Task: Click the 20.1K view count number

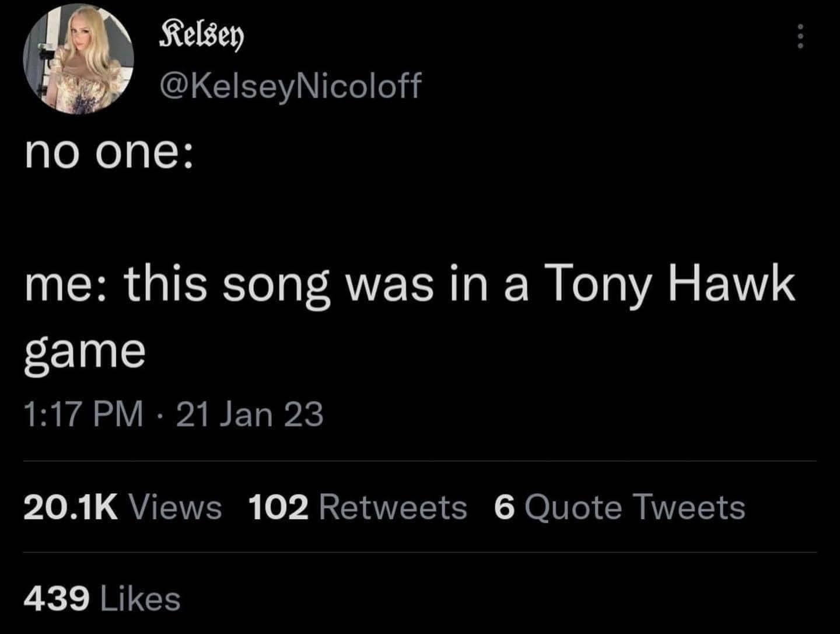Action: click(71, 507)
